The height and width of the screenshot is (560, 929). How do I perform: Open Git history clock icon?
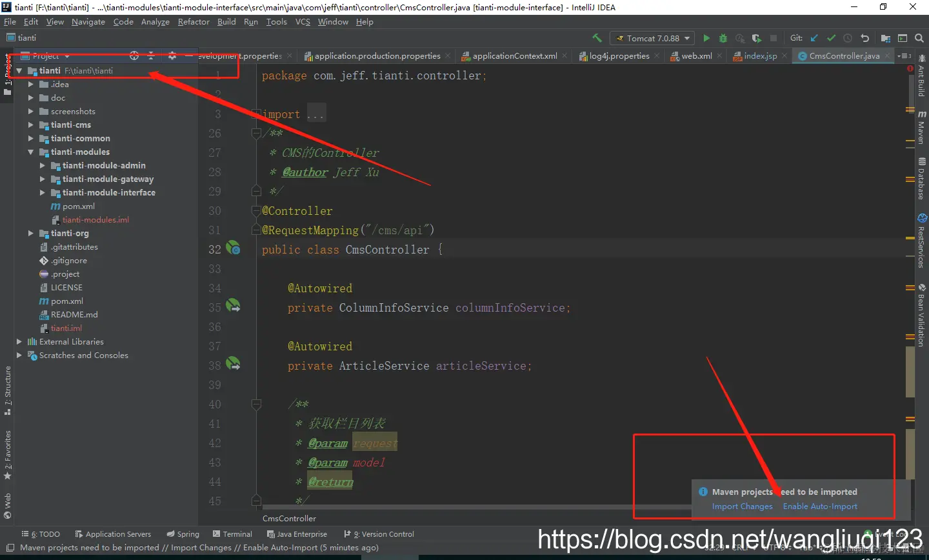tap(848, 38)
